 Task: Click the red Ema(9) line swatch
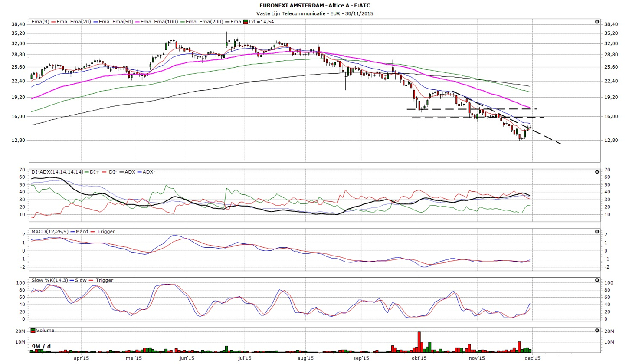click(x=54, y=22)
